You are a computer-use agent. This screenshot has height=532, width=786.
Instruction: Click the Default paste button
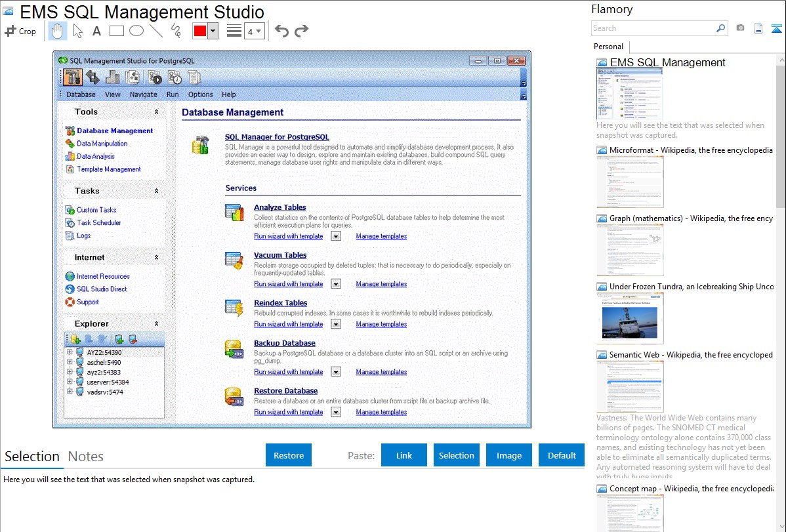(x=562, y=455)
